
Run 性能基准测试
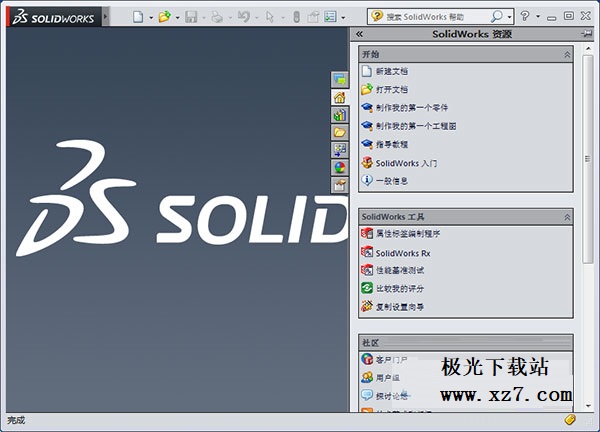pyautogui.click(x=400, y=270)
